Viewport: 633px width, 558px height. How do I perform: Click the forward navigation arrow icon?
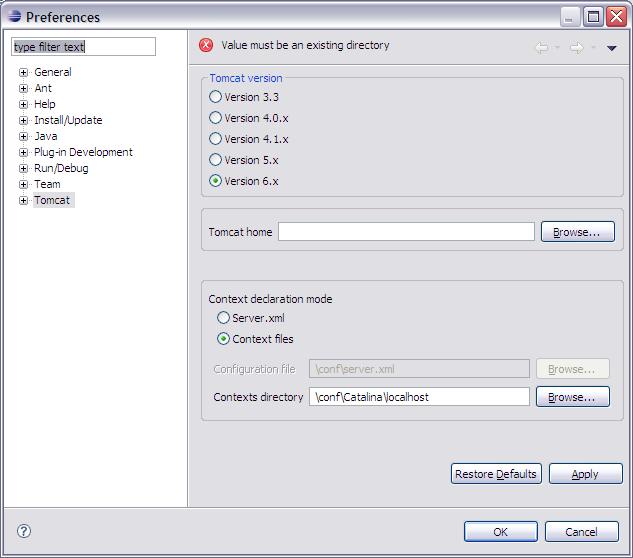(576, 48)
